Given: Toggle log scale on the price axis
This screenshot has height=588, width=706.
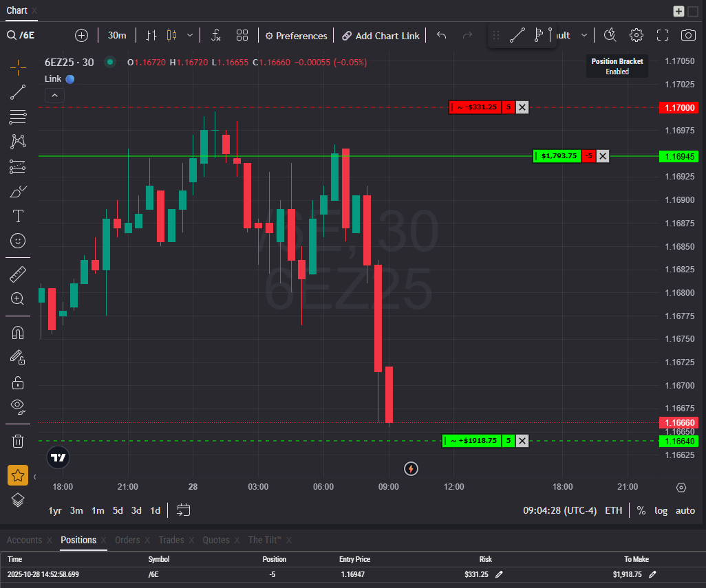Looking at the screenshot, I should (661, 510).
